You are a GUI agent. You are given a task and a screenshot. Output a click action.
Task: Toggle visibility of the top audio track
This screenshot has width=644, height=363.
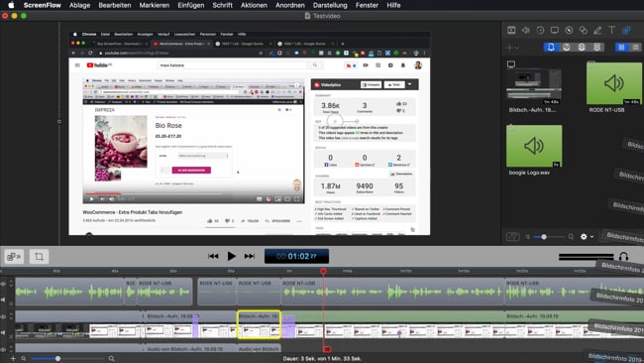coord(3,284)
